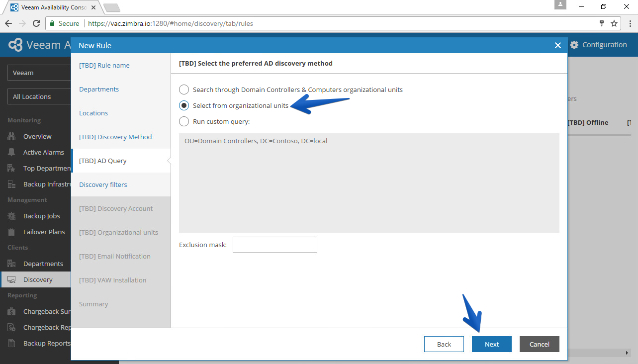Click the Discovery monitor icon
Viewport: 638px width, 364px height.
click(12, 279)
